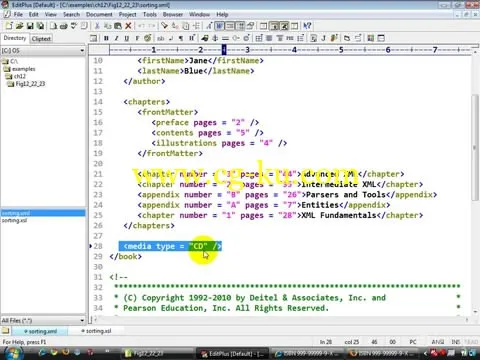480x360 pixels.
Task: Click the Find flashlight icon
Action: click(x=164, y=26)
